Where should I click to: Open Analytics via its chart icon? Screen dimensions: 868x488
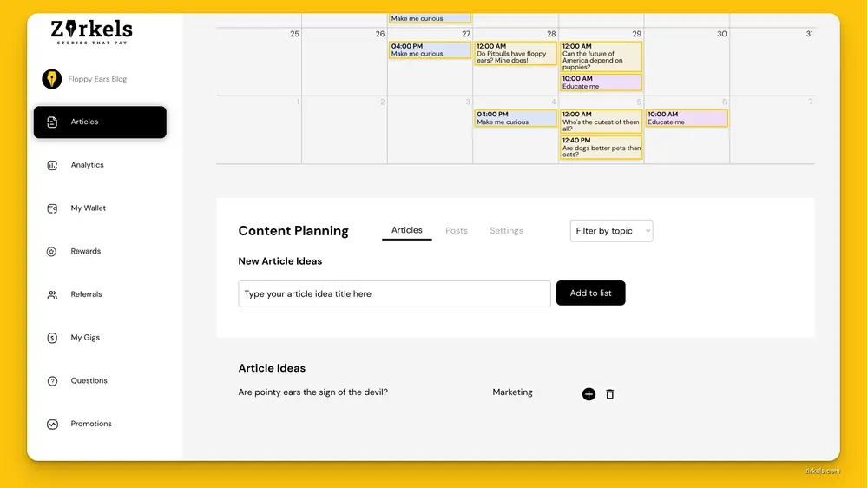[x=52, y=165]
